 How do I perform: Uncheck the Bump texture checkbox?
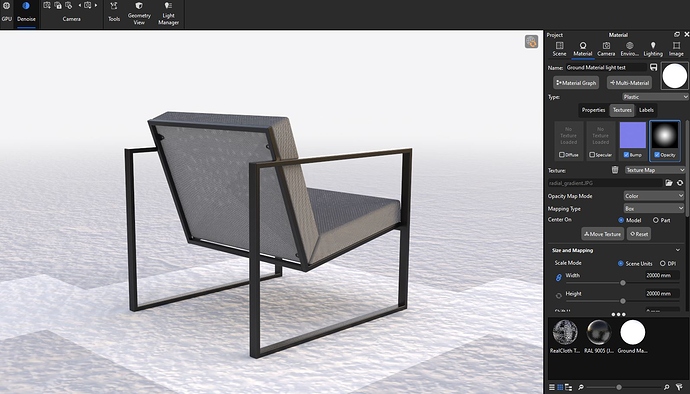(x=626, y=155)
